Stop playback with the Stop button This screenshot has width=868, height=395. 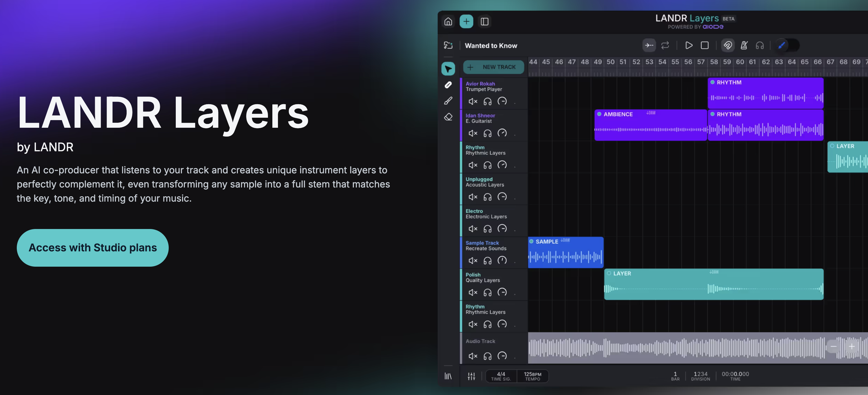tap(705, 45)
